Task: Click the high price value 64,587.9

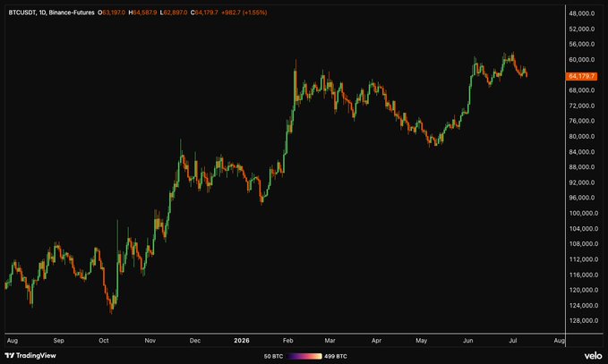Action: pyautogui.click(x=145, y=13)
